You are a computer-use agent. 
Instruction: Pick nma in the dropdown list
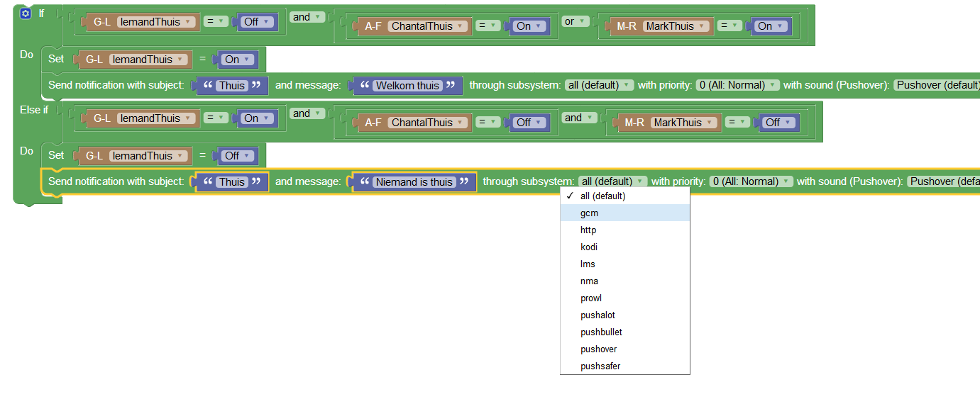tap(624, 281)
